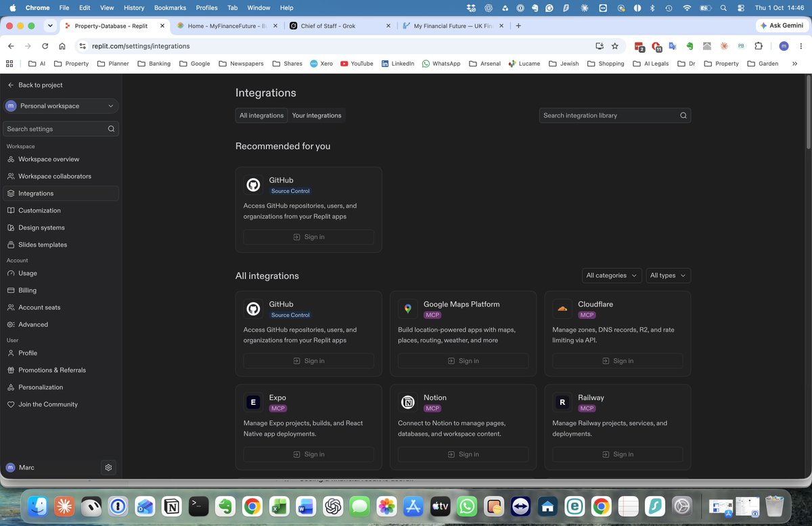This screenshot has height=526, width=812.
Task: Focus the Search settings field
Action: pos(61,129)
